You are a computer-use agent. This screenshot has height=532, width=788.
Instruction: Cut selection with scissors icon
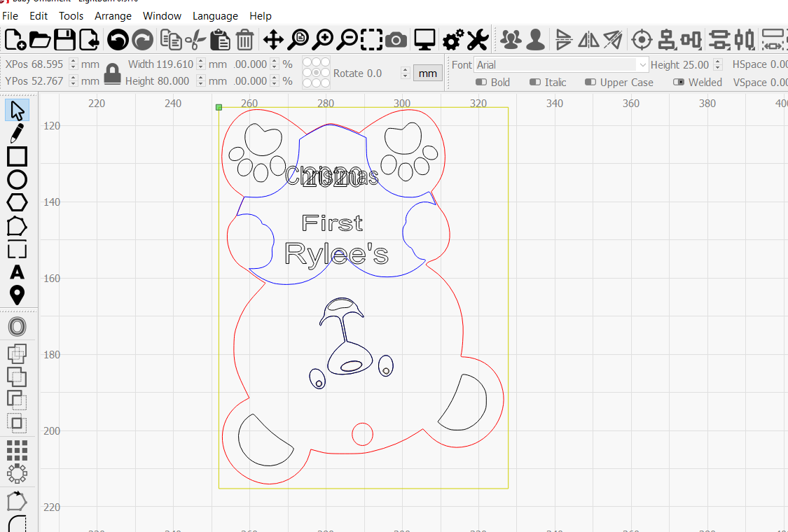[195, 40]
